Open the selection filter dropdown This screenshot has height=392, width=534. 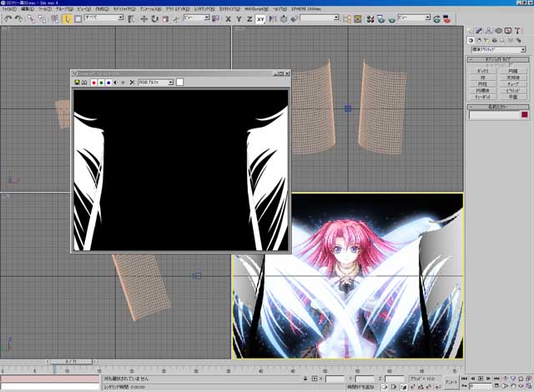pos(103,18)
